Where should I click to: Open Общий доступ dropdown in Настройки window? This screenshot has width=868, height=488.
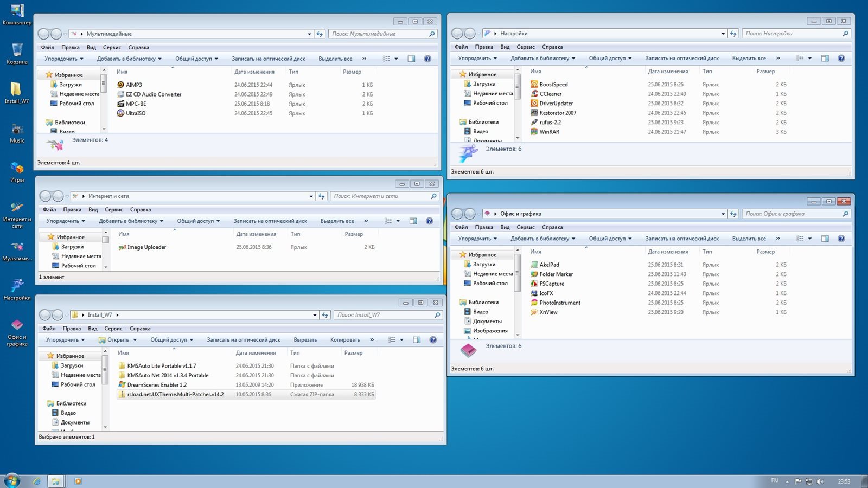point(610,58)
